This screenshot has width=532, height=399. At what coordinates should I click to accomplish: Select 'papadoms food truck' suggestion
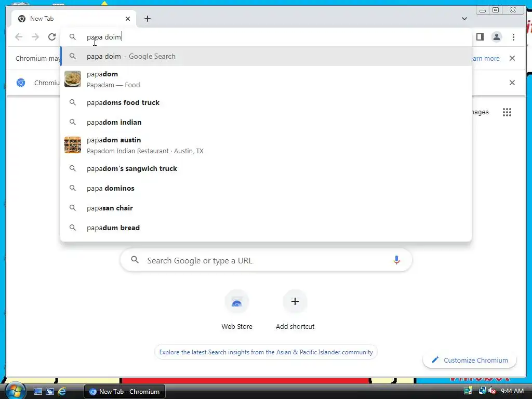[x=266, y=102]
